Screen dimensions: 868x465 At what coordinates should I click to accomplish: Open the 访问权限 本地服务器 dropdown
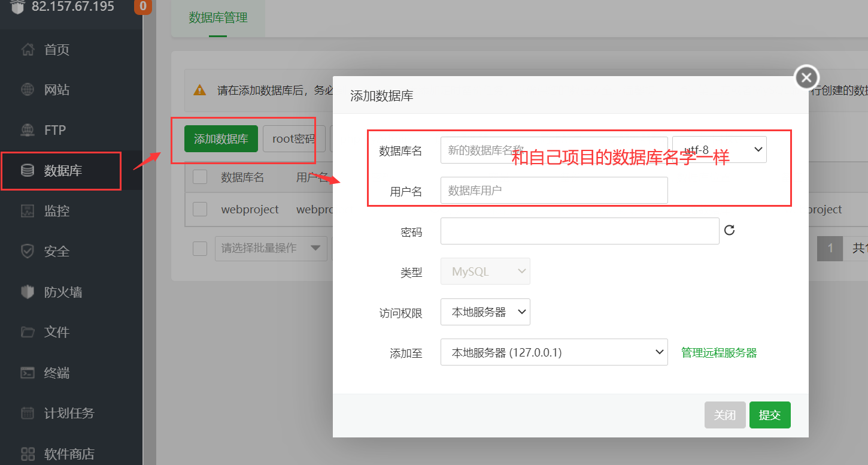[485, 312]
